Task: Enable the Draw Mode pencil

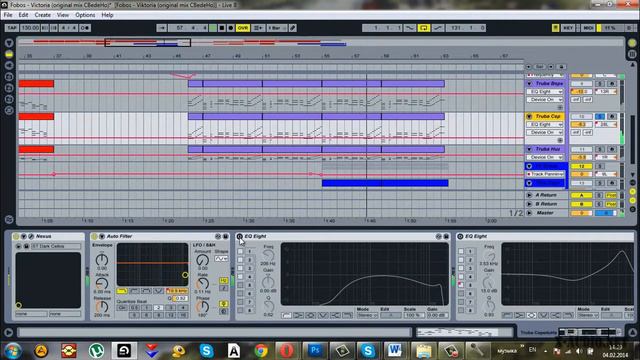Action: (x=293, y=28)
